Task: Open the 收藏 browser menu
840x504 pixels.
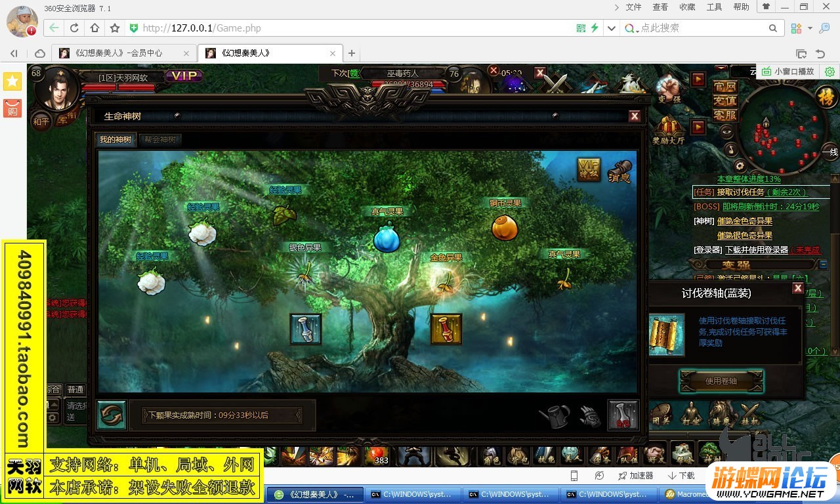Action: (x=687, y=7)
